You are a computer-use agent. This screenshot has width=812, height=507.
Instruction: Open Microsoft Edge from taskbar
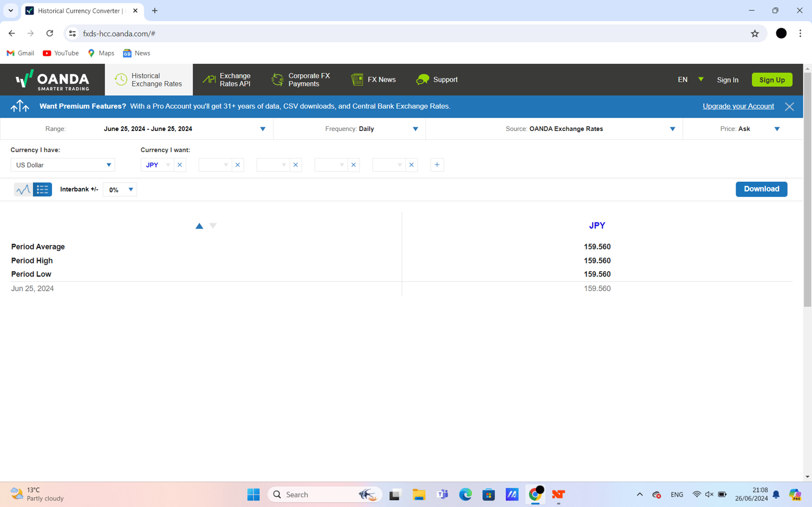tap(466, 495)
